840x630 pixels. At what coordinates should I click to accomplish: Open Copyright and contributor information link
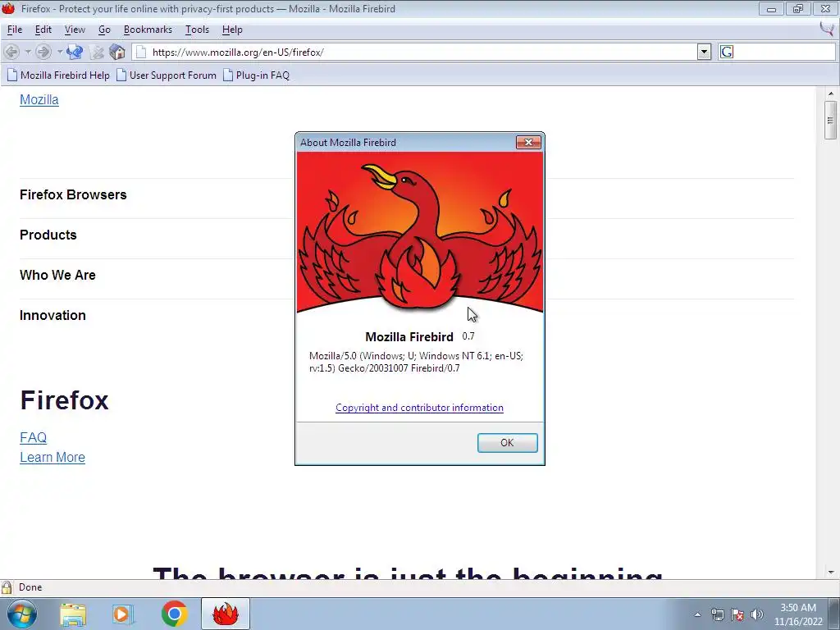[x=419, y=407]
